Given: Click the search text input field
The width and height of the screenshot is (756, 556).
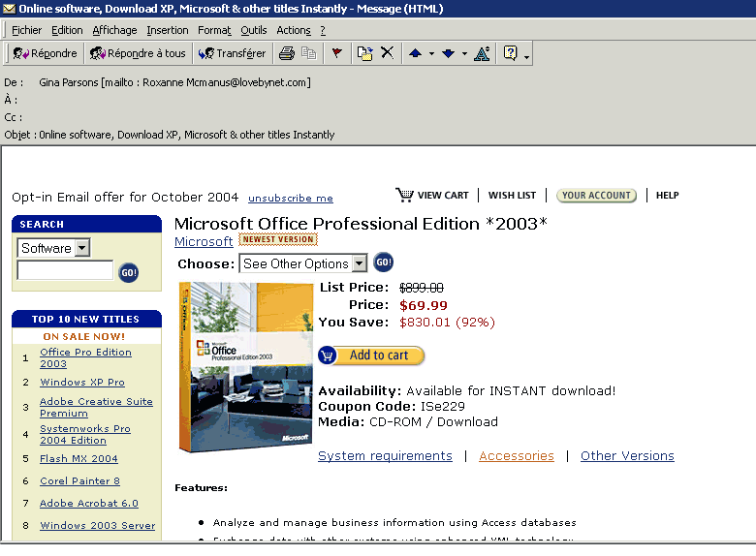Looking at the screenshot, I should (65, 271).
